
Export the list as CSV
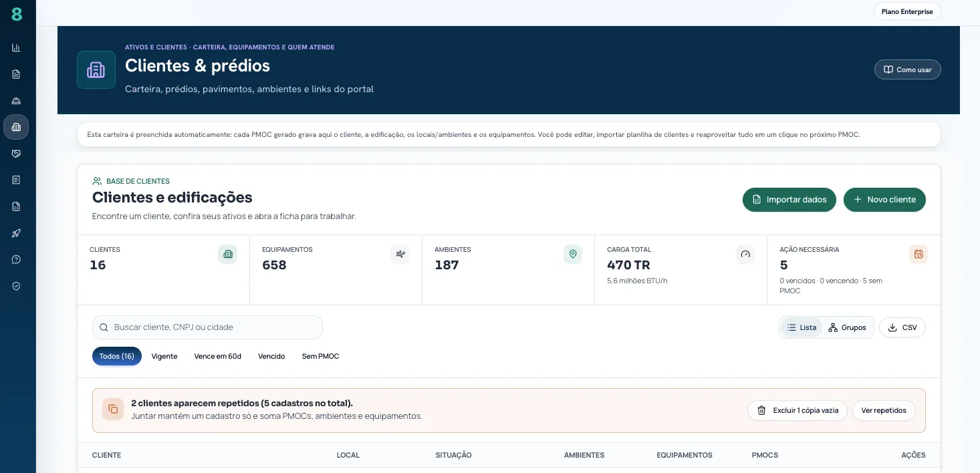902,327
